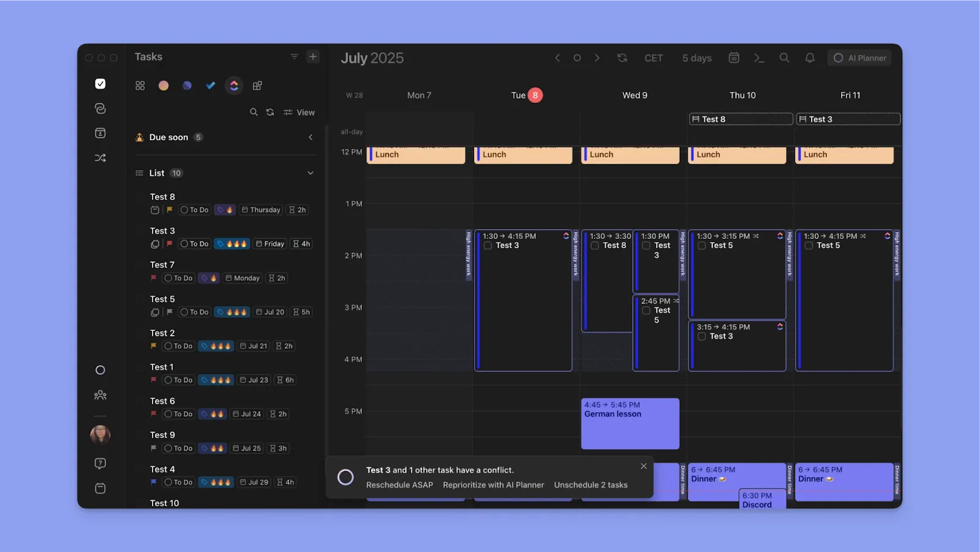
Task: Select the Fri 11 day header
Action: (850, 95)
